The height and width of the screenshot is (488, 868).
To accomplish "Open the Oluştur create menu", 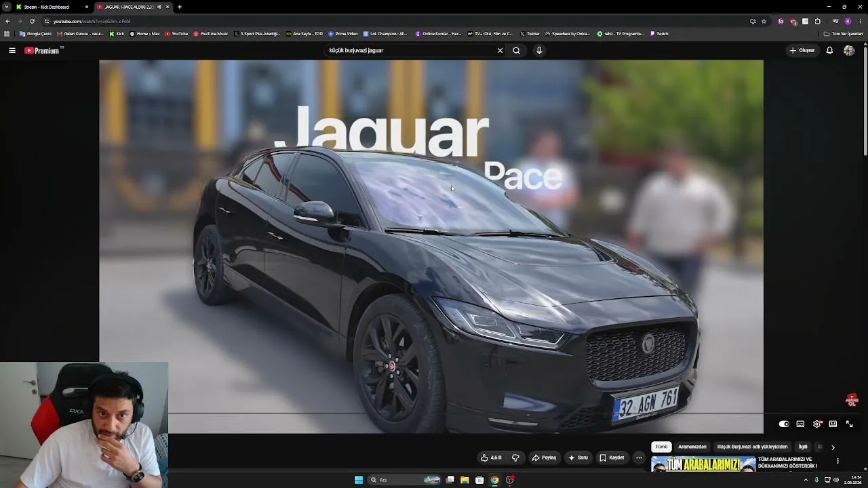I will coord(802,50).
